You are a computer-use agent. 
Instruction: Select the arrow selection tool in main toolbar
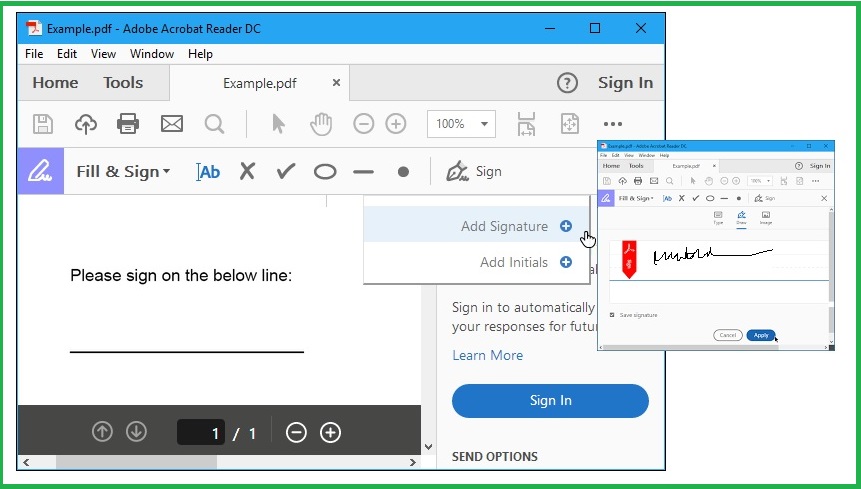(x=278, y=124)
